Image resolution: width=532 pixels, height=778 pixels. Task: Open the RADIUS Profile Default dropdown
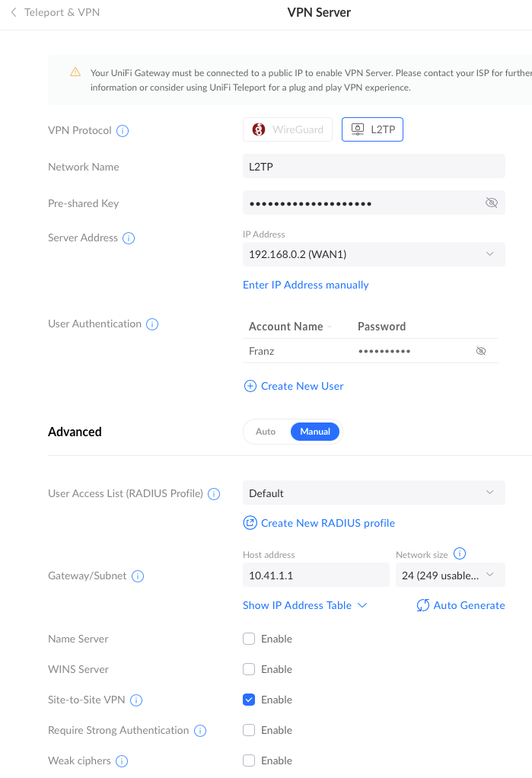coord(374,493)
